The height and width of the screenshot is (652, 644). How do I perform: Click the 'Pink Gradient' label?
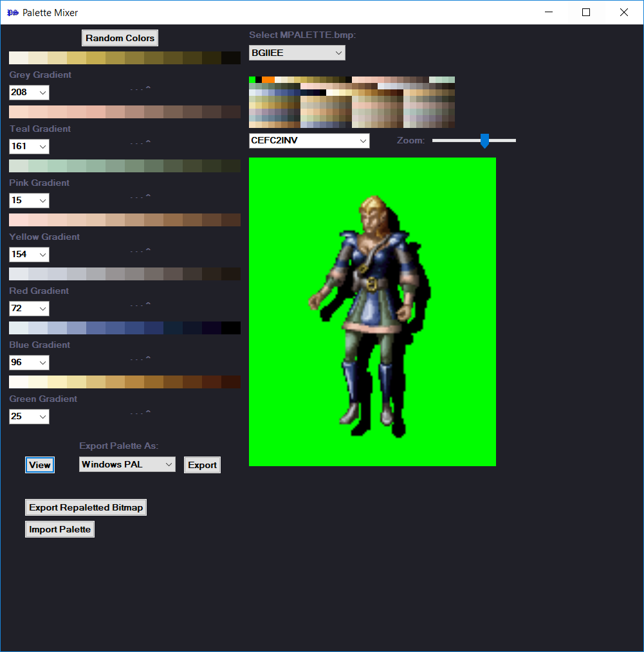pos(39,183)
